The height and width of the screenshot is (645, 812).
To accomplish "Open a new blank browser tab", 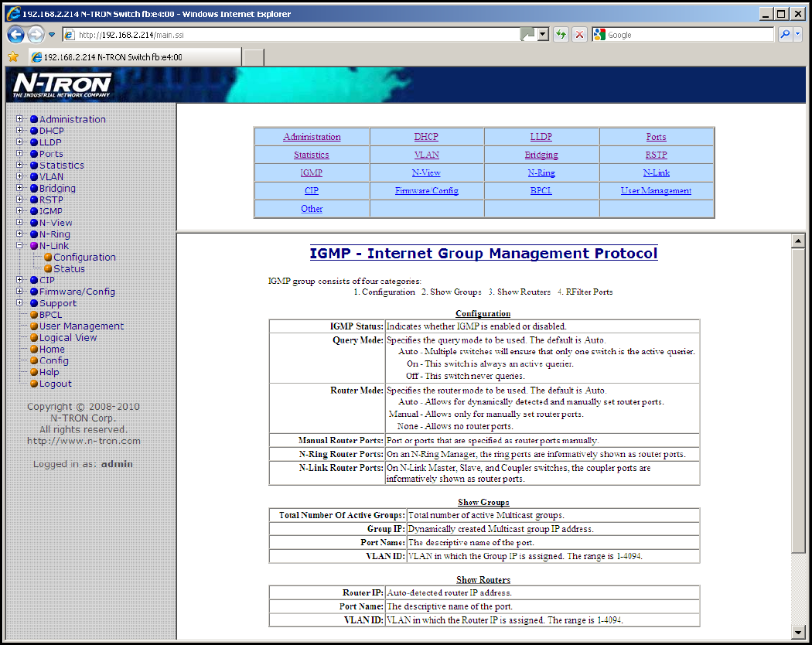I will point(254,57).
